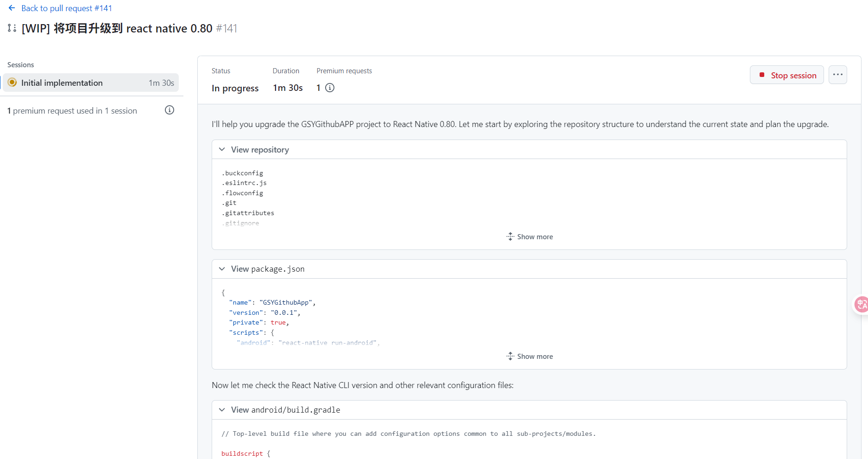Click the "0.0.1" version value

pos(283,313)
